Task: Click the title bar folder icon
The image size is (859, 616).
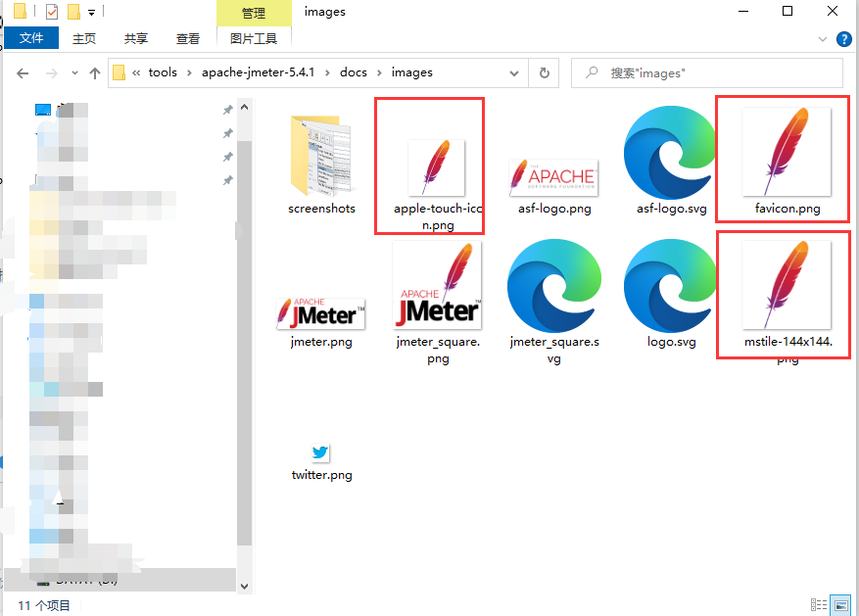Action: click(x=20, y=11)
